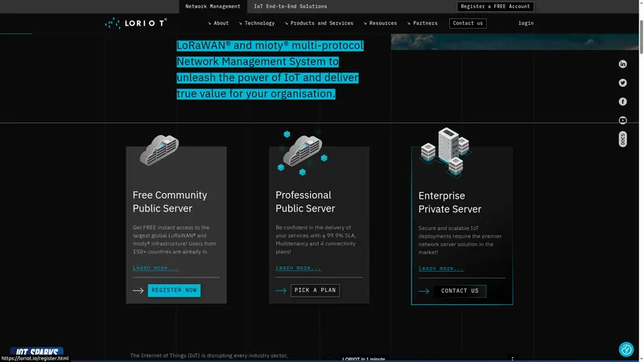Open the Facebook social icon
Screen dimensions: 644x362
tap(622, 101)
